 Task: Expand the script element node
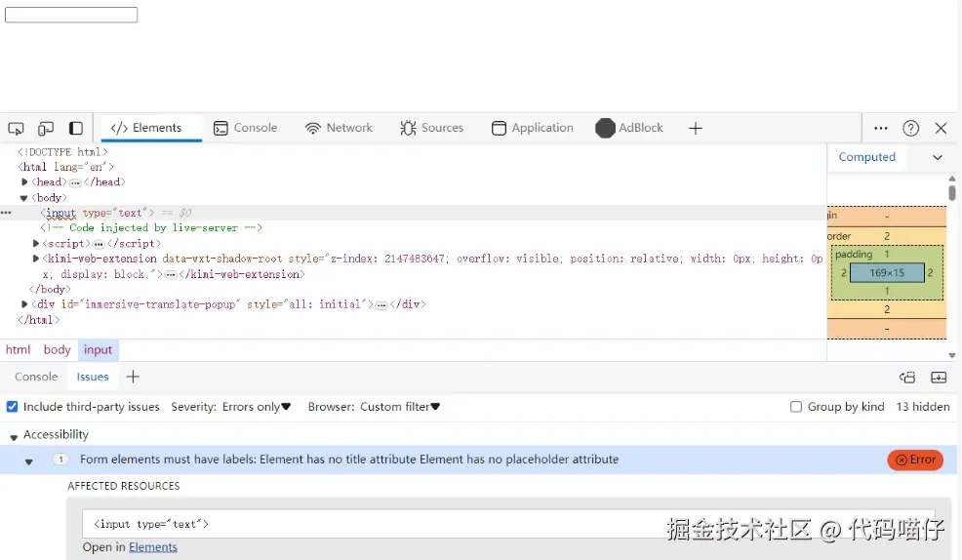(35, 244)
